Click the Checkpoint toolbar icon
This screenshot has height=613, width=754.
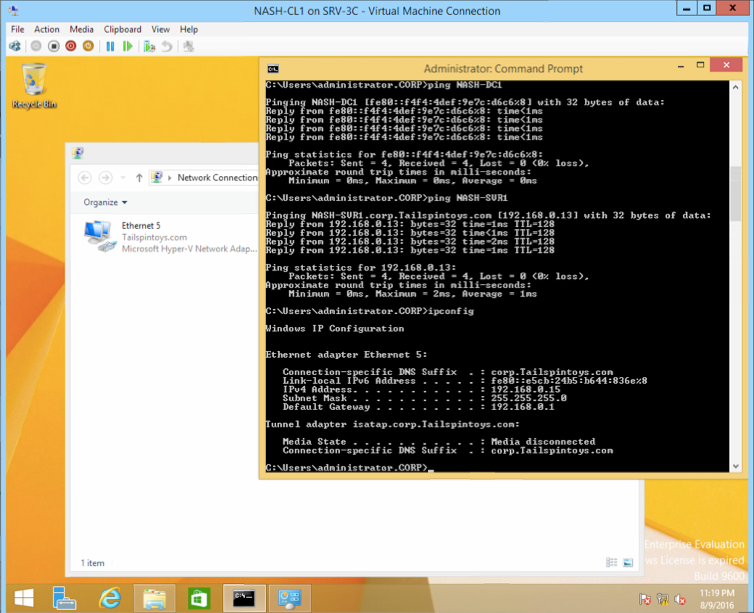150,47
